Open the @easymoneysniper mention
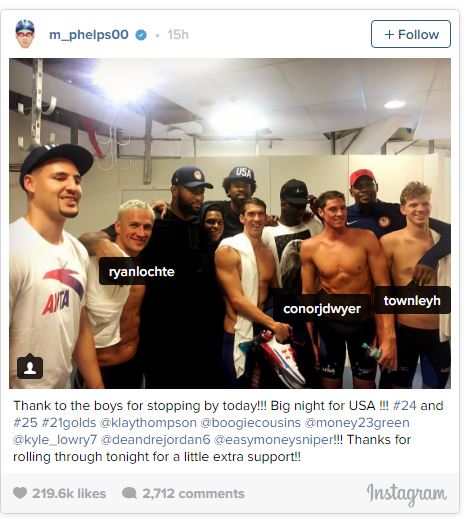The height and width of the screenshot is (518, 465). (273, 440)
